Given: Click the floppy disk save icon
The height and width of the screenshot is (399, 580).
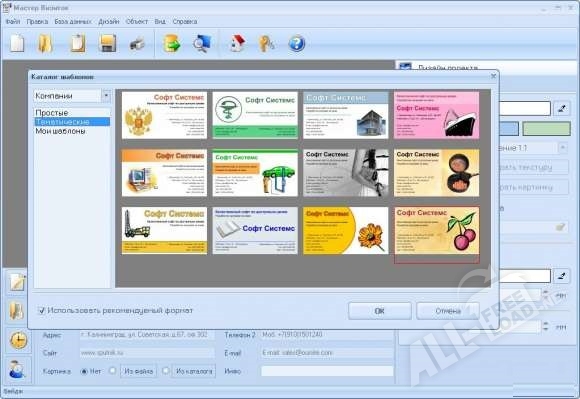Looking at the screenshot, I should [108, 43].
